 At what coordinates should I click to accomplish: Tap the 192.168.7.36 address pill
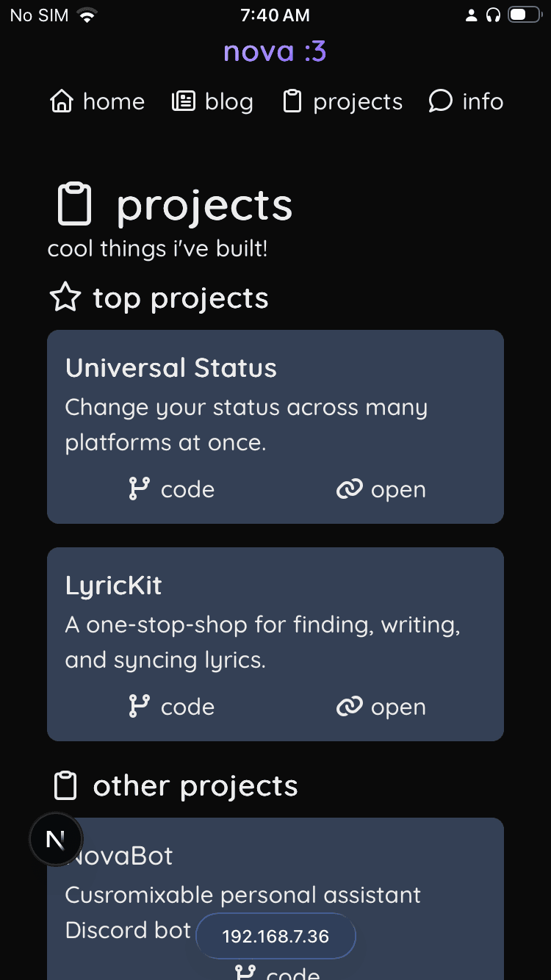[x=275, y=937]
